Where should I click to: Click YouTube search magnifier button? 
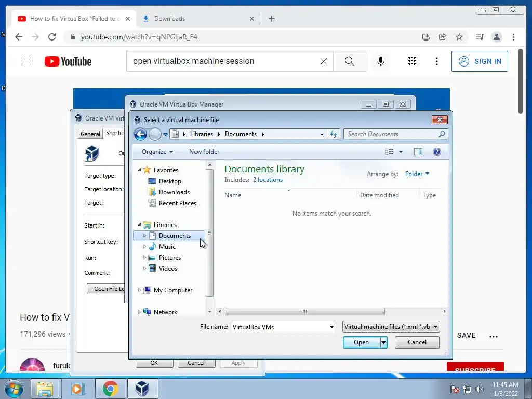coord(350,61)
